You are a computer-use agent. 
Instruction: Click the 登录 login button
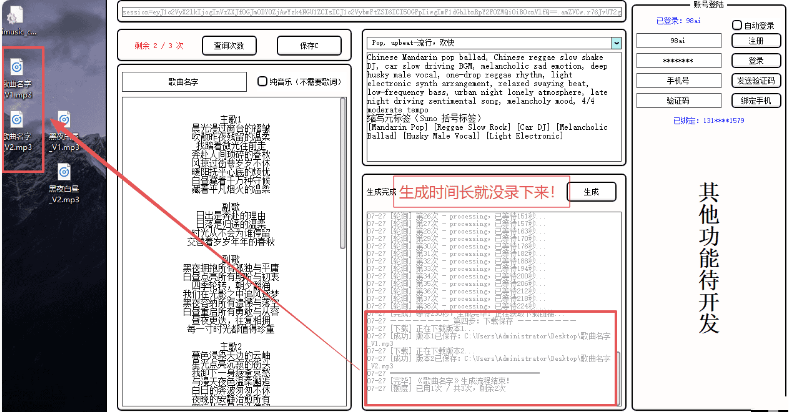coord(756,60)
